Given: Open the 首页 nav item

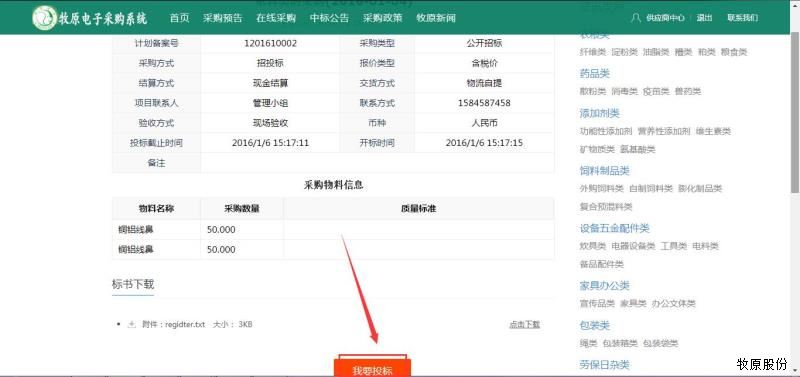Looking at the screenshot, I should point(180,18).
